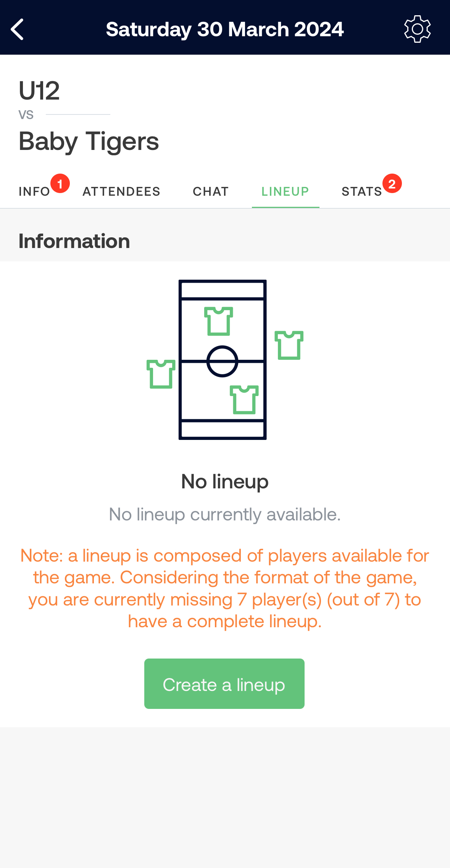The width and height of the screenshot is (450, 868).
Task: Open the ATTENDEES tab
Action: (121, 192)
